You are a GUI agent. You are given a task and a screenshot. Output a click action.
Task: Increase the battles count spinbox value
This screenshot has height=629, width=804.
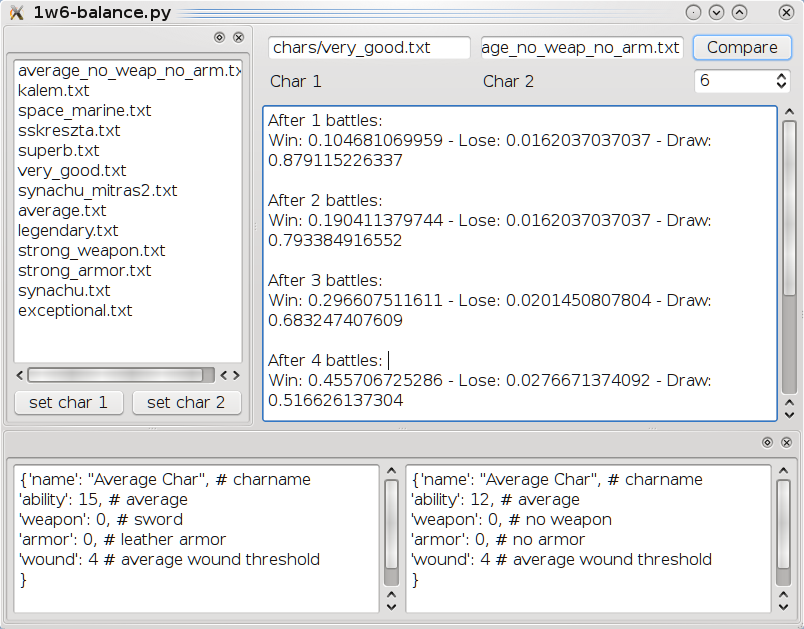tap(781, 76)
